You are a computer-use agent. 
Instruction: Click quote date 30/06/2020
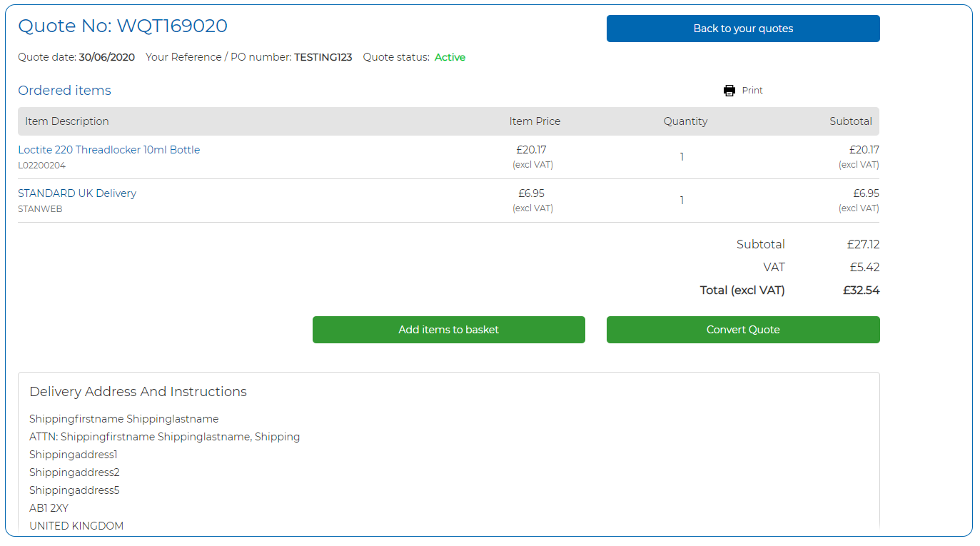pos(107,57)
